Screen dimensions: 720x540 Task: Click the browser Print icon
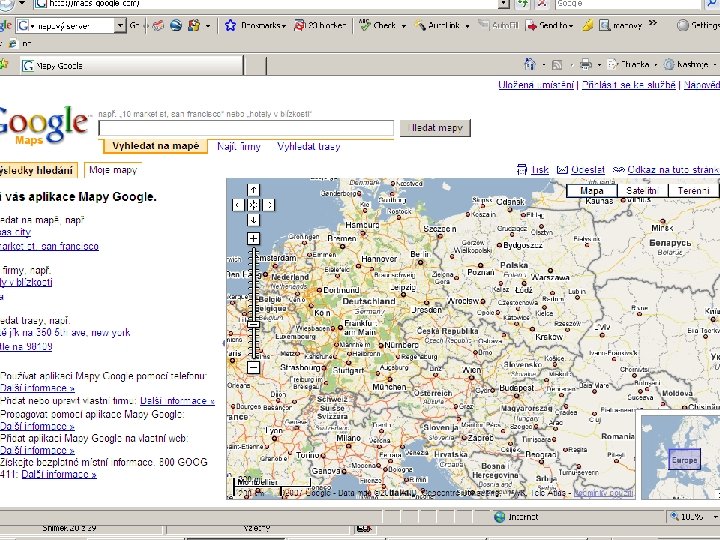click(585, 64)
